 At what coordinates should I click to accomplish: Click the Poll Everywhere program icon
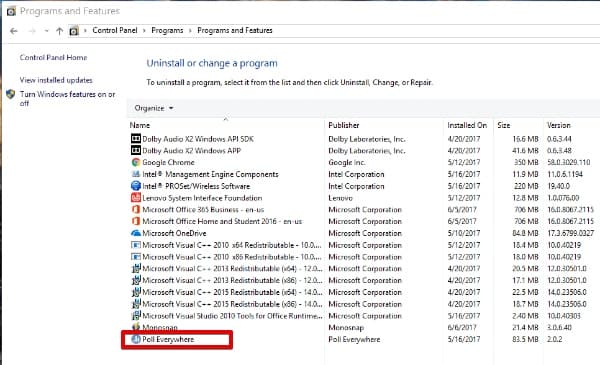pos(136,339)
